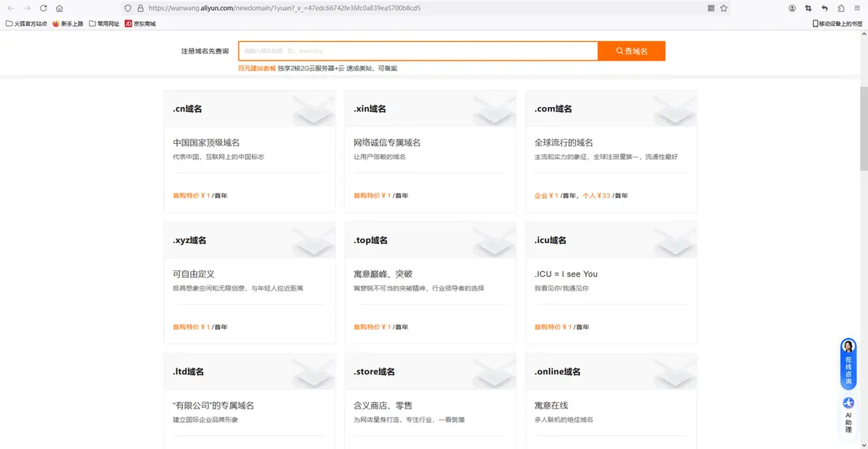Image resolution: width=868 pixels, height=449 pixels.
Task: Click "有限公司"的专属域名 text
Action: 213,406
